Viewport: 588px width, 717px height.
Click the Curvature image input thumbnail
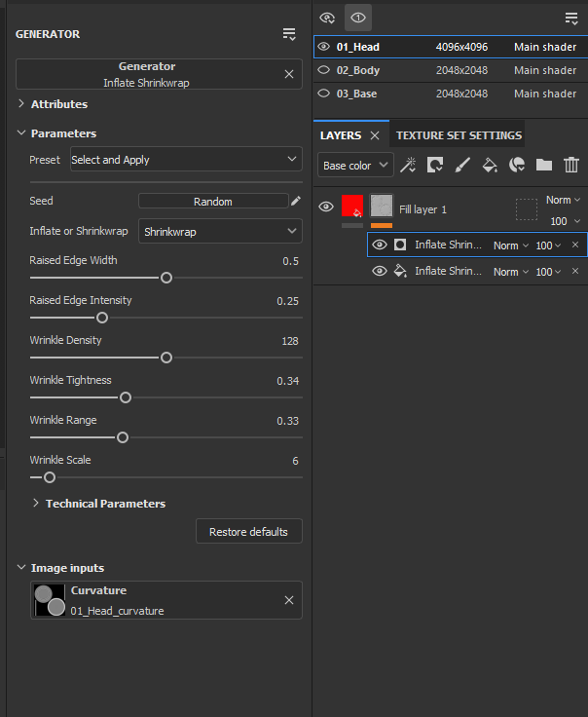click(x=50, y=600)
